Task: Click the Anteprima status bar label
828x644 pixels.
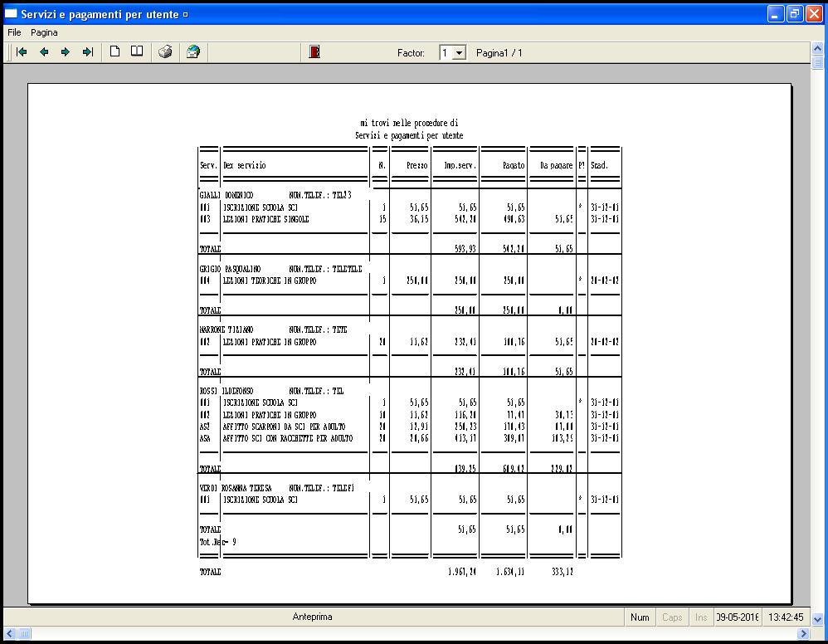Action: click(x=312, y=617)
